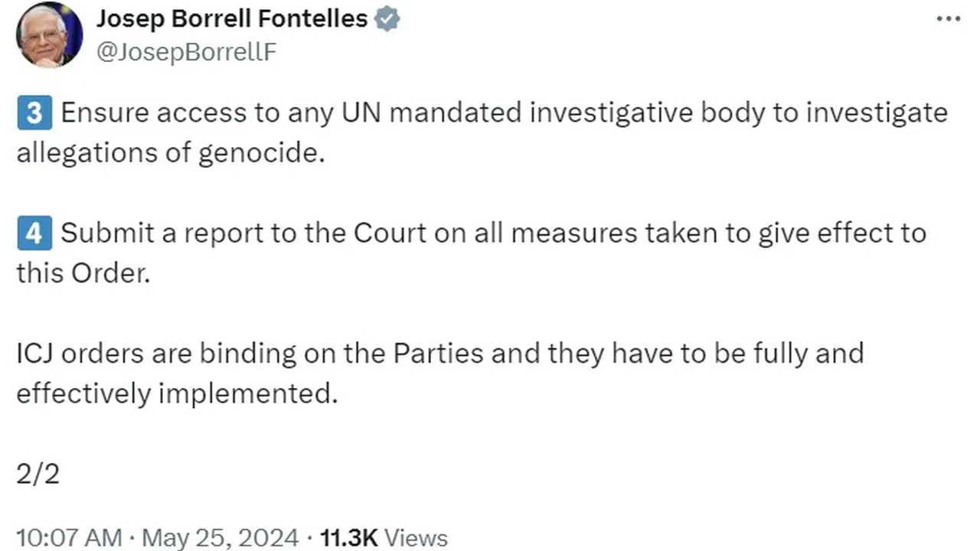980x551 pixels.
Task: Click the number 3 keycap emoji
Action: (34, 113)
